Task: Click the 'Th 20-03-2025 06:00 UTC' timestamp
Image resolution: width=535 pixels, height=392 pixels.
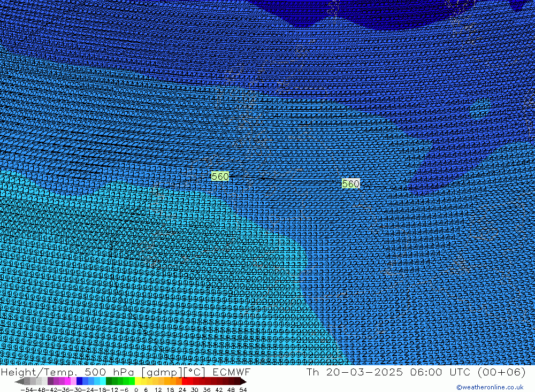Action: pos(388,372)
